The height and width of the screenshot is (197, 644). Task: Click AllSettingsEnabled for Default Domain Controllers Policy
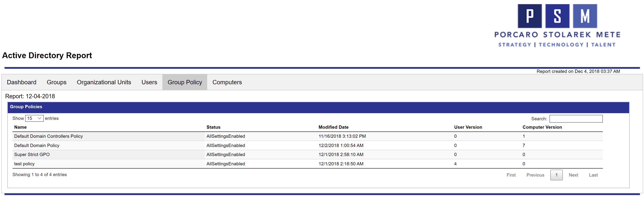pyautogui.click(x=226, y=136)
